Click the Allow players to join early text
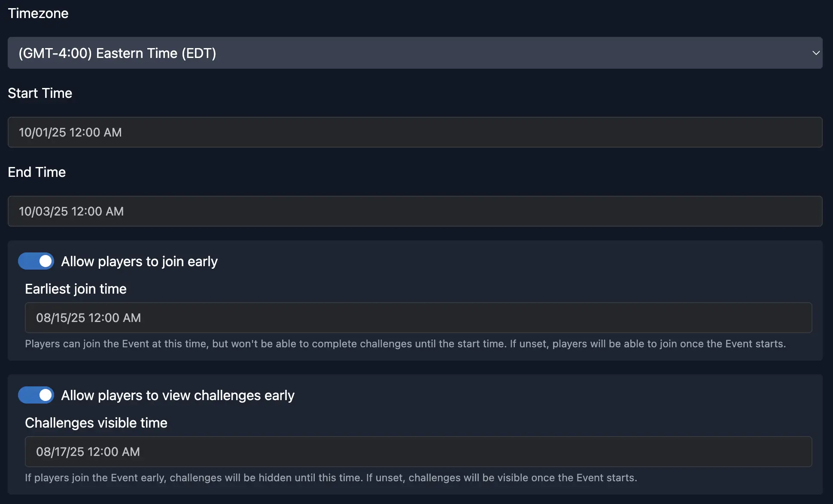This screenshot has width=833, height=504. 139,261
